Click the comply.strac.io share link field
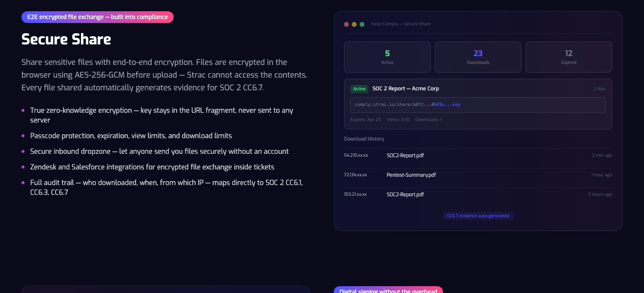This screenshot has width=644, height=293. click(478, 105)
